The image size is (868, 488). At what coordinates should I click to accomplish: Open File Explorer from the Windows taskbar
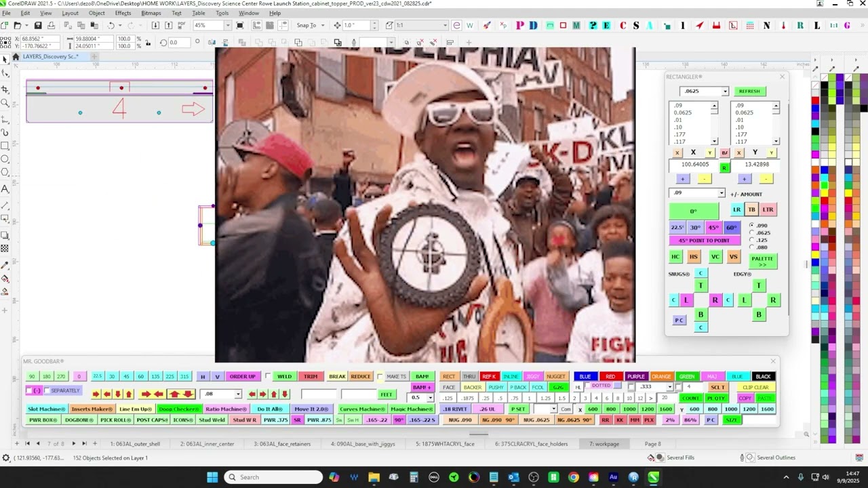coord(374,477)
